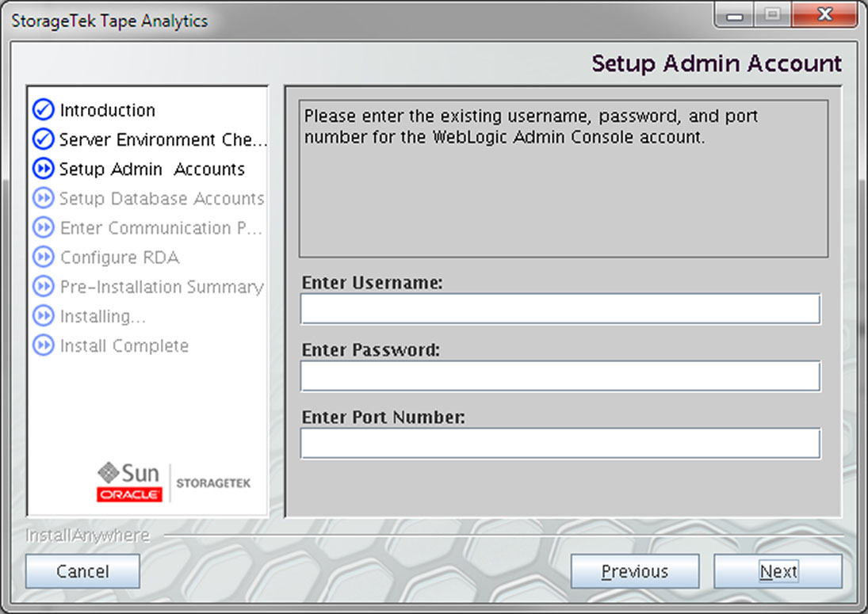Minimize the StorageTek Tape Analytics window
Image resolution: width=868 pixels, height=614 pixels.
coord(735,16)
